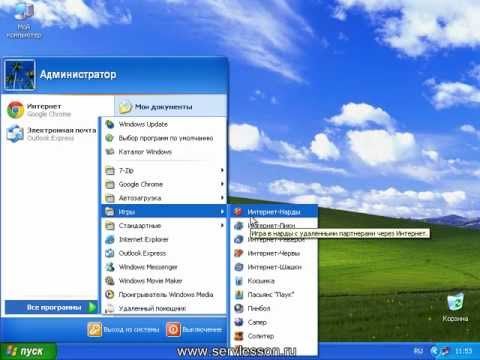Click the Все программы button
Image resolution: width=480 pixels, height=360 pixels.
click(51, 307)
